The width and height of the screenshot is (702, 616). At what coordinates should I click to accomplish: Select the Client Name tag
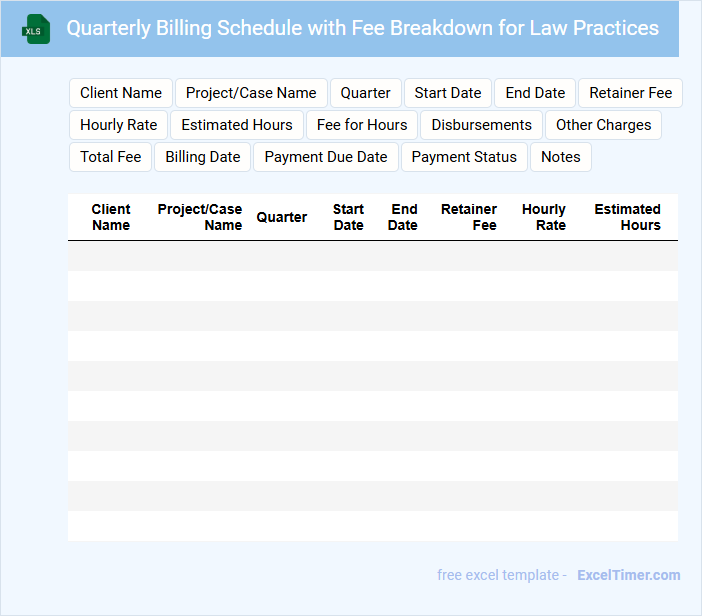point(121,93)
